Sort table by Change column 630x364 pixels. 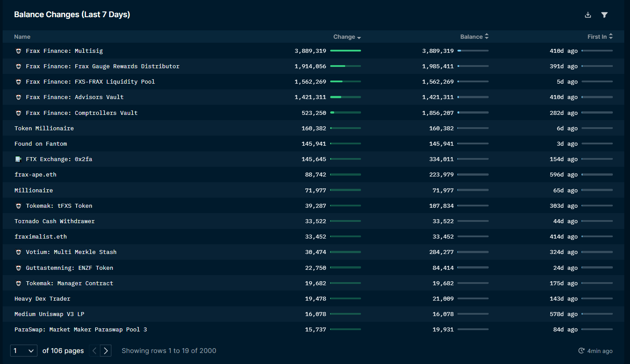coord(347,37)
